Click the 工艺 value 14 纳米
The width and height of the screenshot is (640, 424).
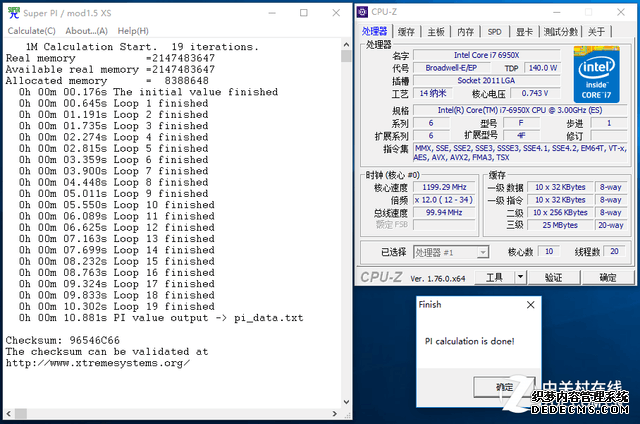point(433,93)
